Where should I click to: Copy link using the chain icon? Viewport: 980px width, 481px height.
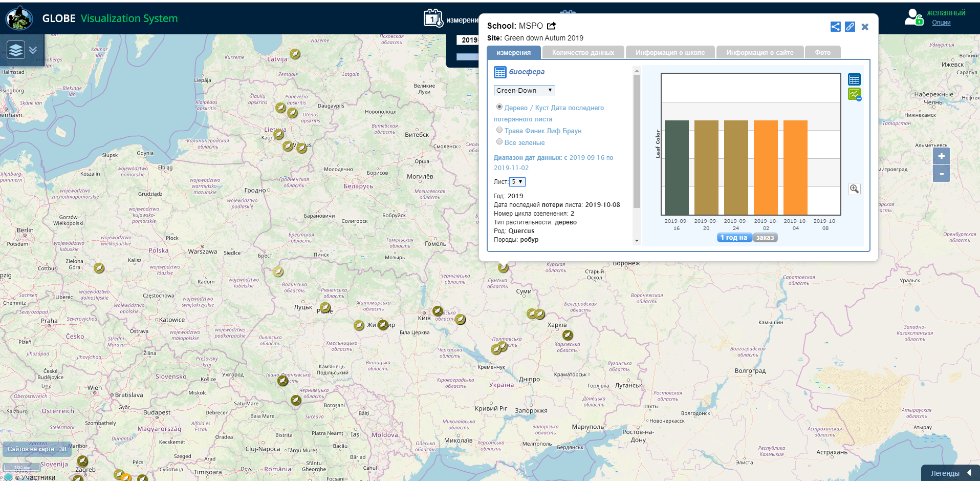[x=850, y=27]
